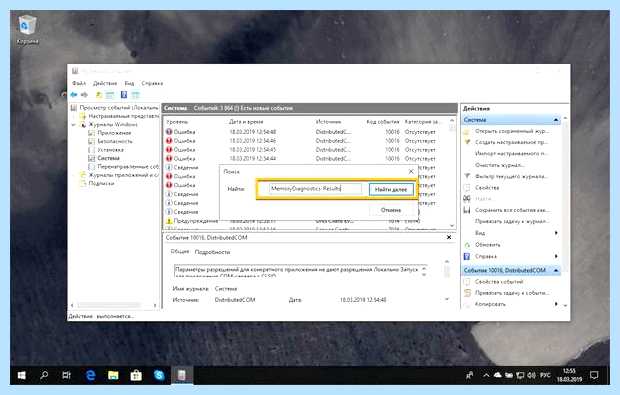The height and width of the screenshot is (395, 620).
Task: Select Система log in tree
Action: tap(108, 158)
